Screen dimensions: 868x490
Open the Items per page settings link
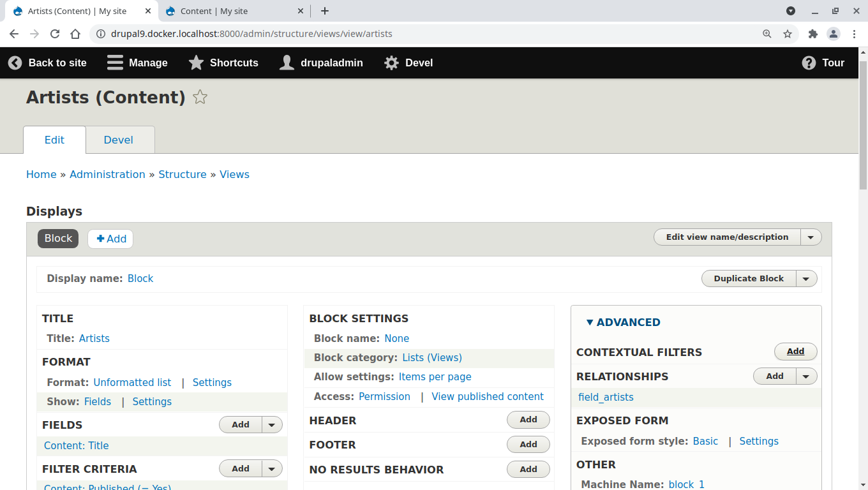coord(435,376)
